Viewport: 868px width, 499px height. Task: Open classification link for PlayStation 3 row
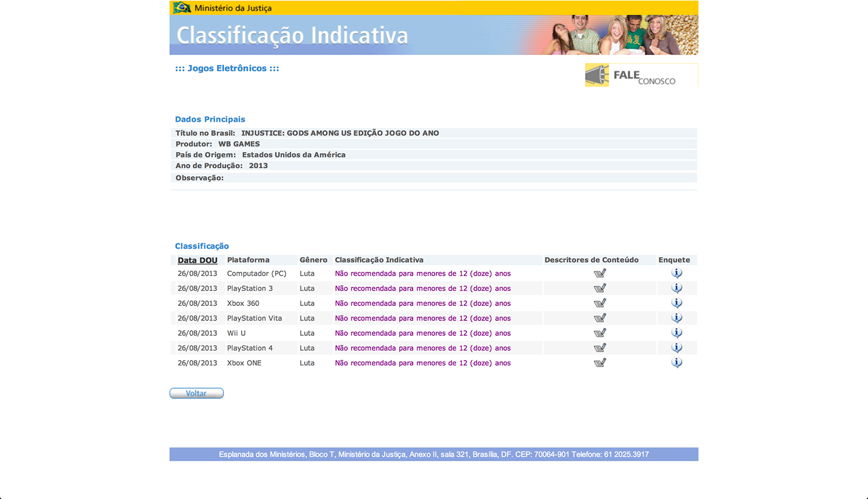(x=423, y=289)
